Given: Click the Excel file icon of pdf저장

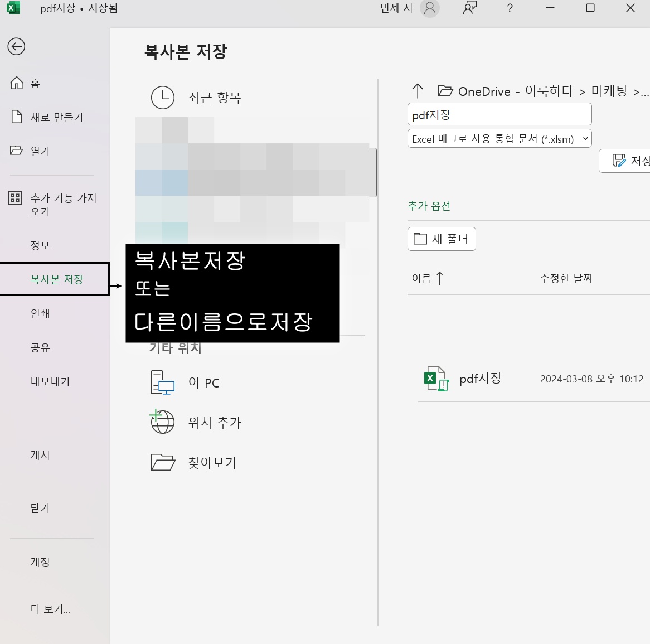Looking at the screenshot, I should tap(436, 379).
